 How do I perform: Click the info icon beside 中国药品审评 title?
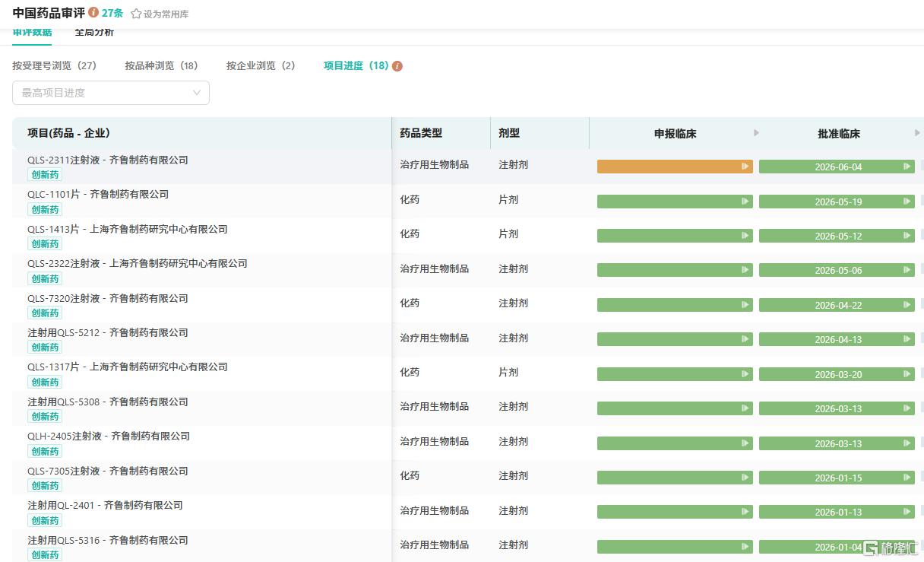[93, 13]
